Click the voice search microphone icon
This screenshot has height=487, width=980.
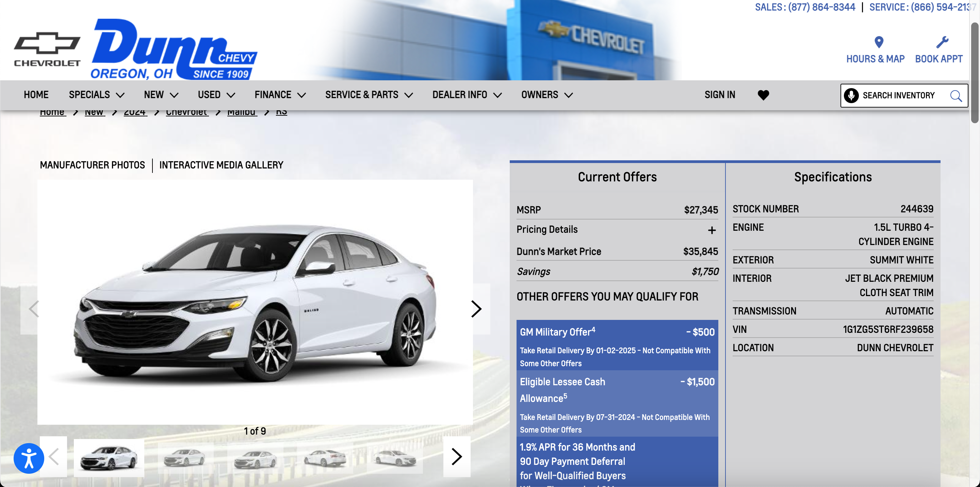click(x=851, y=96)
